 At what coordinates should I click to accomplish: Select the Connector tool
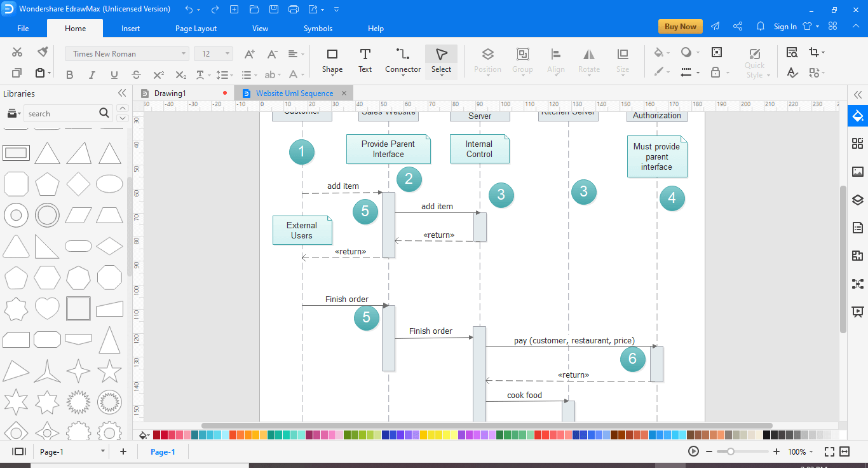coord(402,60)
